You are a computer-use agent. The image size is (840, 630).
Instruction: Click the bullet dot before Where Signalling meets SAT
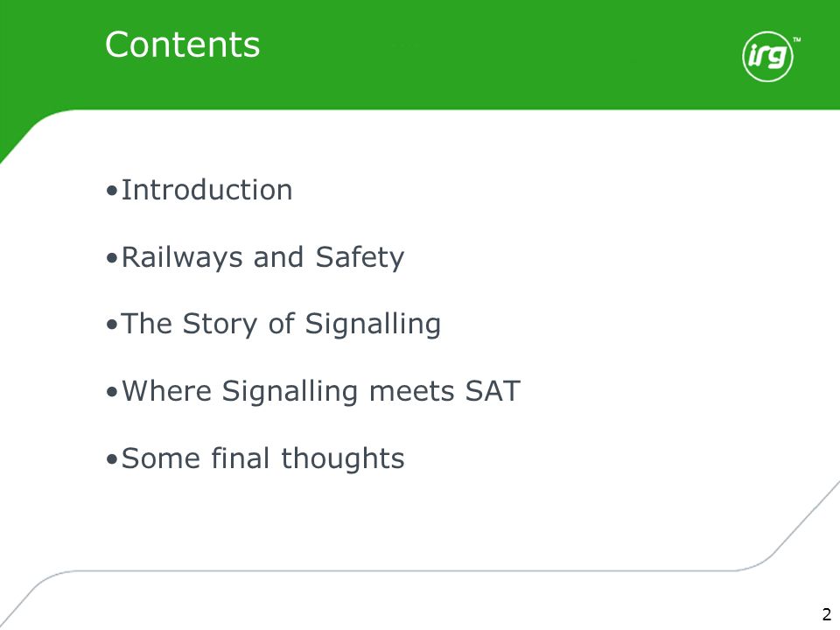(x=111, y=392)
